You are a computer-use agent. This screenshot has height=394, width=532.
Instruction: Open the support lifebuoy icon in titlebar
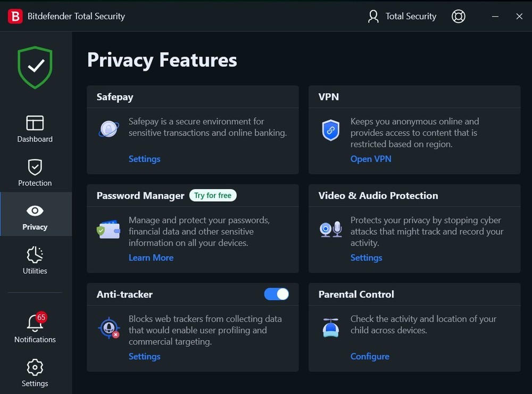[x=458, y=16]
